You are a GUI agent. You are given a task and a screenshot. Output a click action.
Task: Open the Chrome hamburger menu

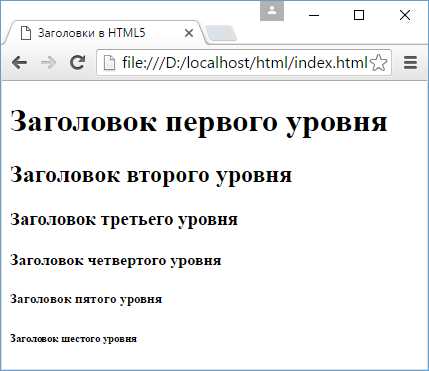point(410,62)
